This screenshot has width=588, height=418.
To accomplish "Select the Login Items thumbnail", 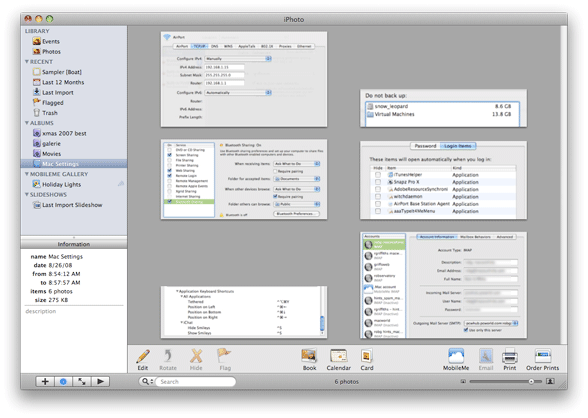I will [x=443, y=180].
